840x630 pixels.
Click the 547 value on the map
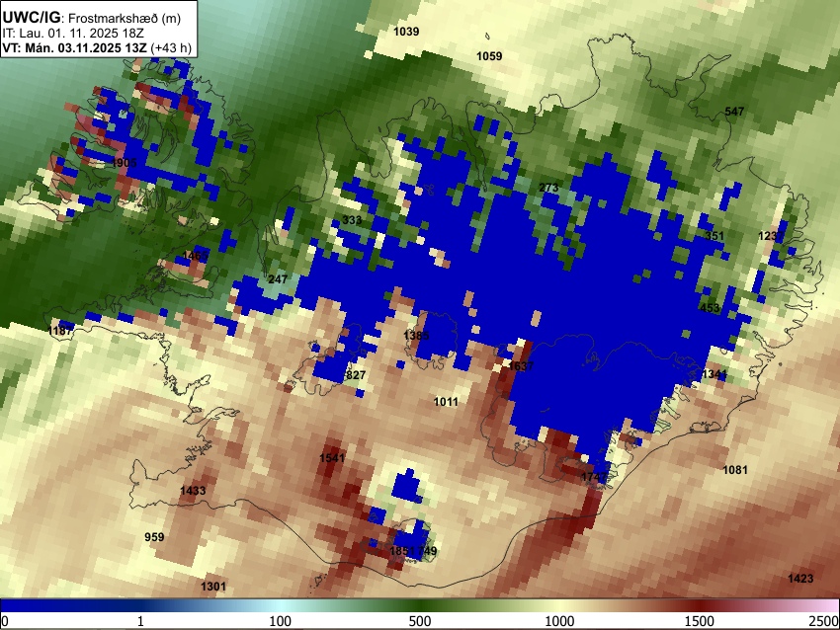(x=734, y=112)
